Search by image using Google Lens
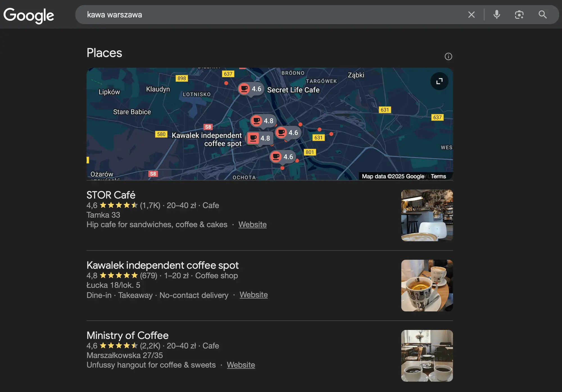The width and height of the screenshot is (562, 392). 519,15
